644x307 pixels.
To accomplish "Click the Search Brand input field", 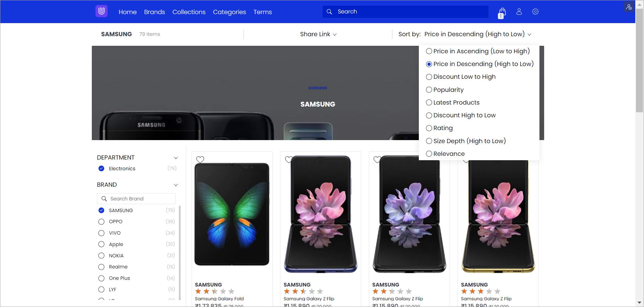I will coord(136,199).
